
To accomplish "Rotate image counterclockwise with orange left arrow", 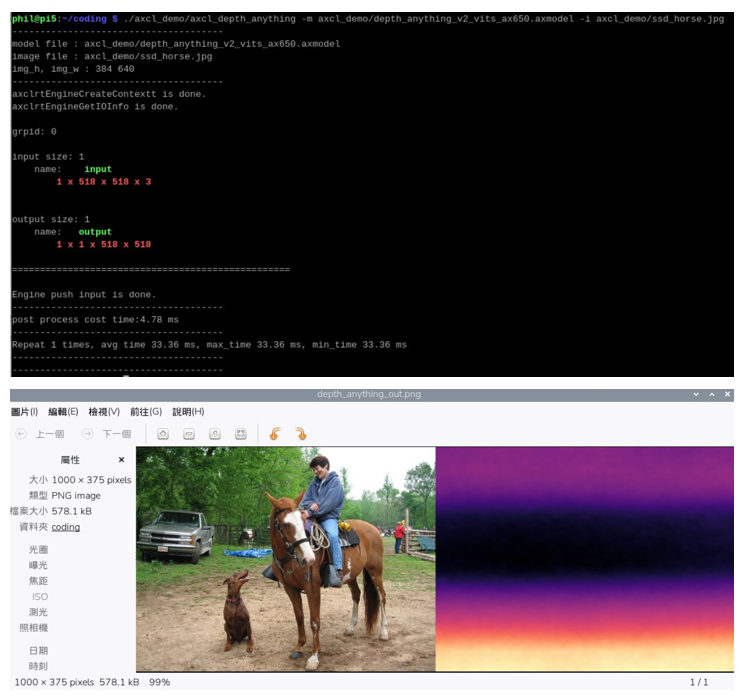I will pos(275,434).
